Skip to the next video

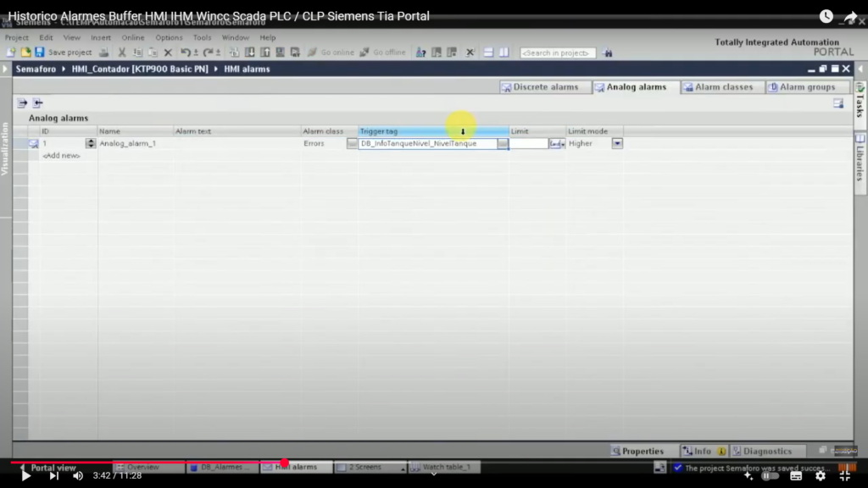pyautogui.click(x=53, y=475)
